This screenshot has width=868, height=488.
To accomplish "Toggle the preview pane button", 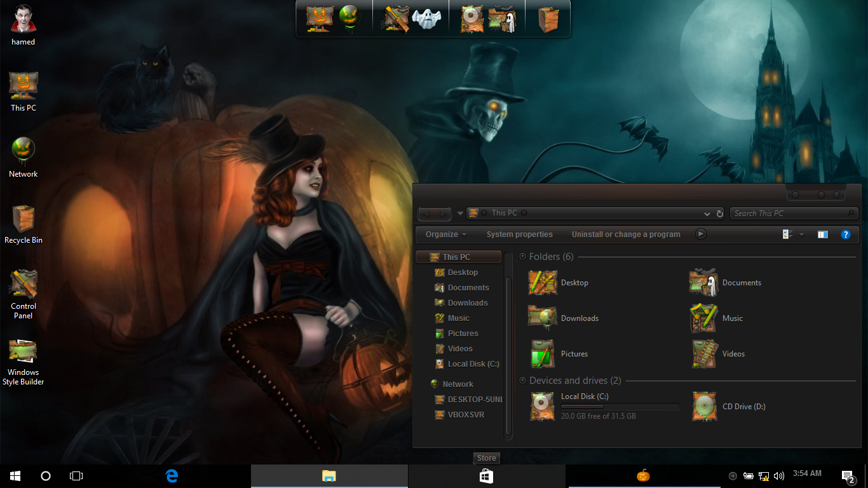I will pos(822,234).
